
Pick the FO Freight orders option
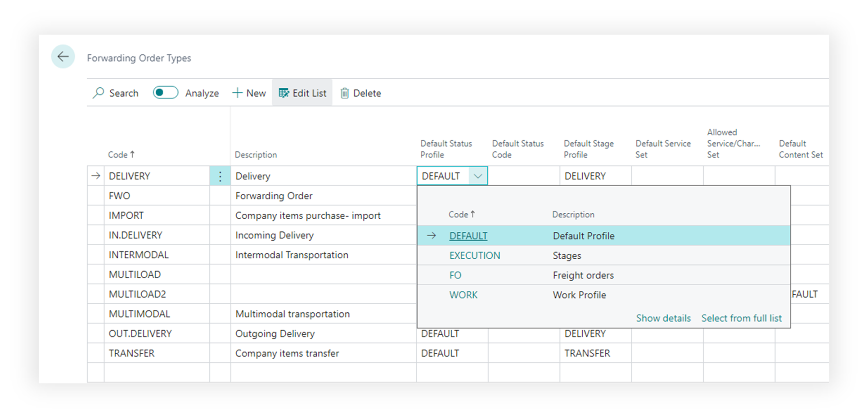click(x=455, y=275)
